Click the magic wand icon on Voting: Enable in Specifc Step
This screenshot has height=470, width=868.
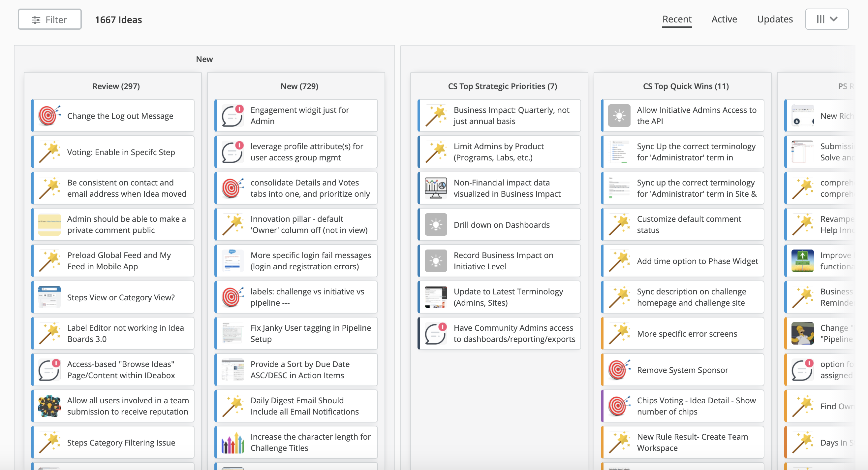(49, 152)
